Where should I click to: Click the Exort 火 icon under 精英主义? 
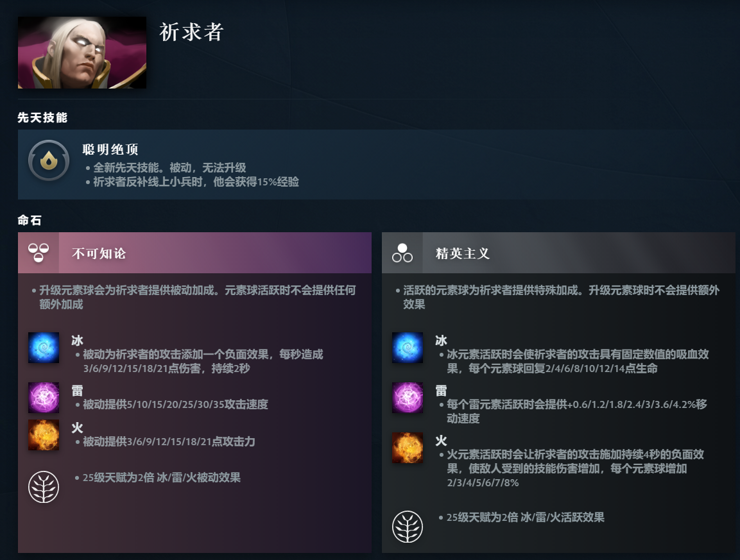pyautogui.click(x=408, y=448)
